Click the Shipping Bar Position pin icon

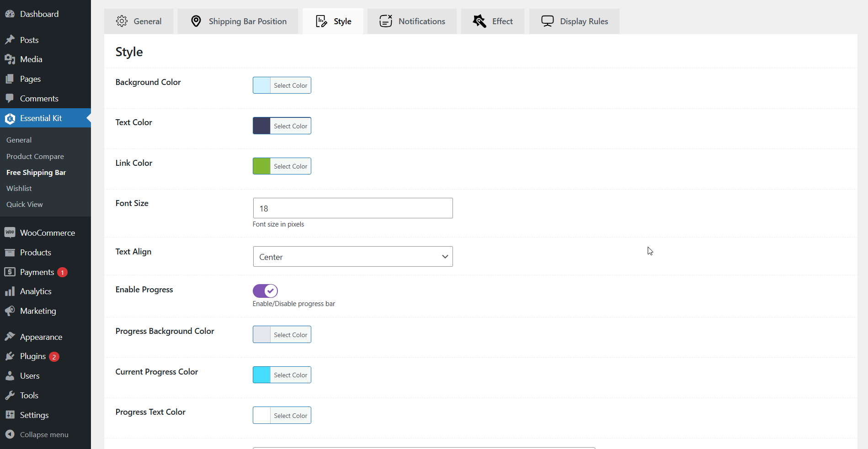tap(196, 21)
